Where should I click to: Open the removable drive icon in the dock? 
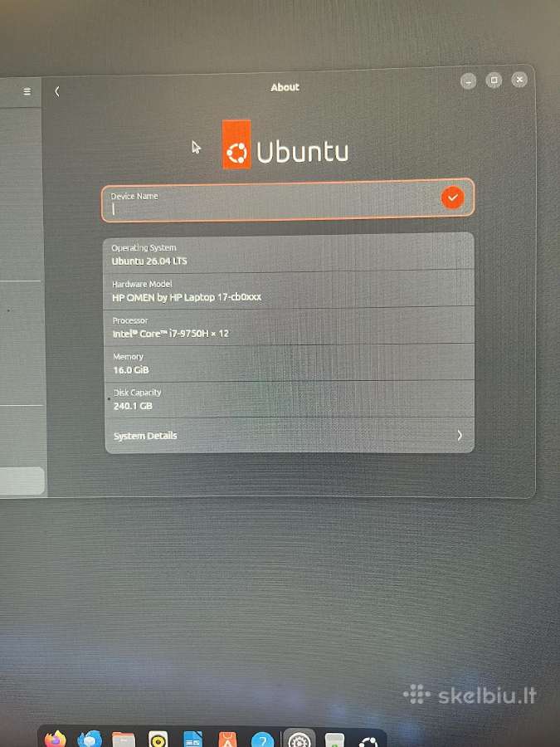click(x=334, y=740)
